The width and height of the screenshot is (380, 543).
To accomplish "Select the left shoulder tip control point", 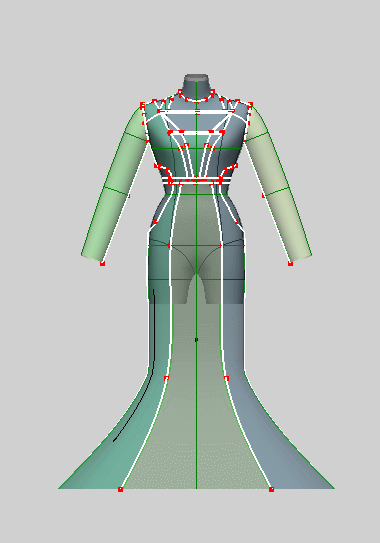I will tap(142, 104).
